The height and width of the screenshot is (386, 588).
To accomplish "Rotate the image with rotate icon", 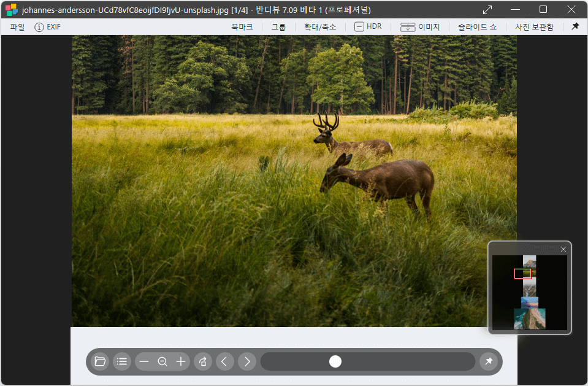I will point(203,361).
